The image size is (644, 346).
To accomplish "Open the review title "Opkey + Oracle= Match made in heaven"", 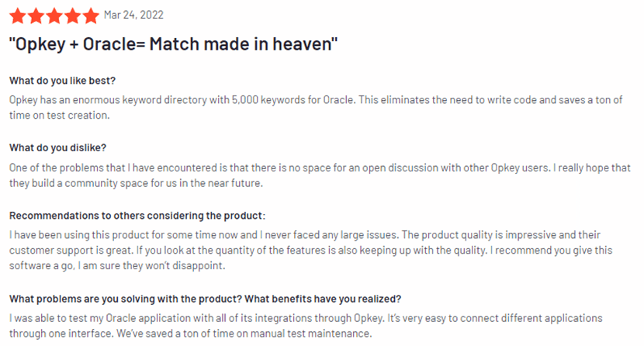I will click(x=173, y=43).
